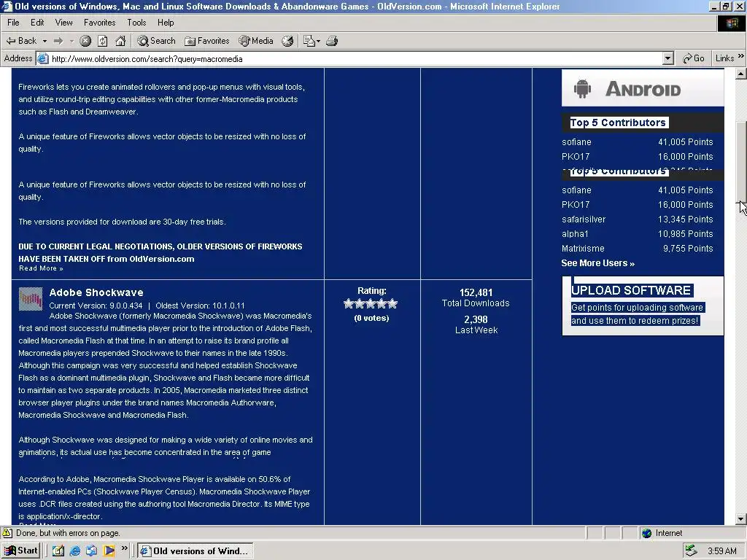Open the Edit menu
Viewport: 747px width, 560px height.
(x=37, y=23)
